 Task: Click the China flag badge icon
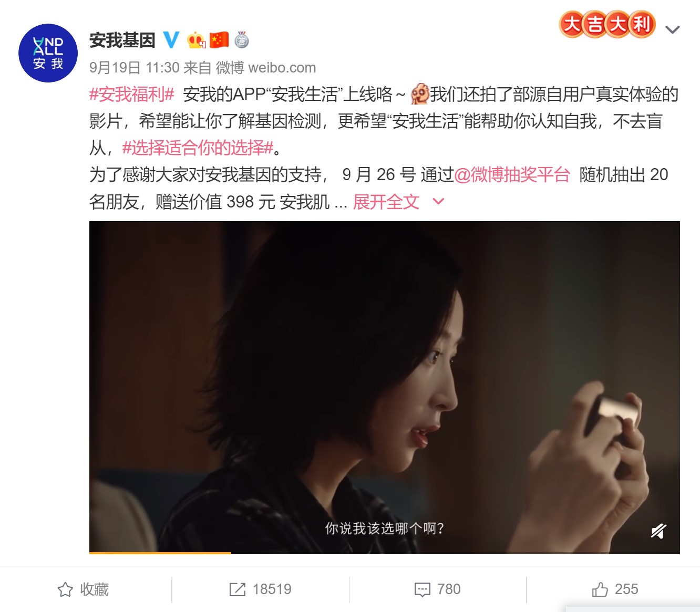pyautogui.click(x=219, y=40)
